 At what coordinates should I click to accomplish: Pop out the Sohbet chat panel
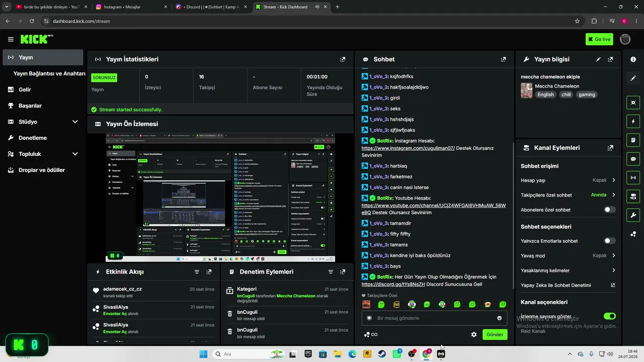click(x=503, y=59)
